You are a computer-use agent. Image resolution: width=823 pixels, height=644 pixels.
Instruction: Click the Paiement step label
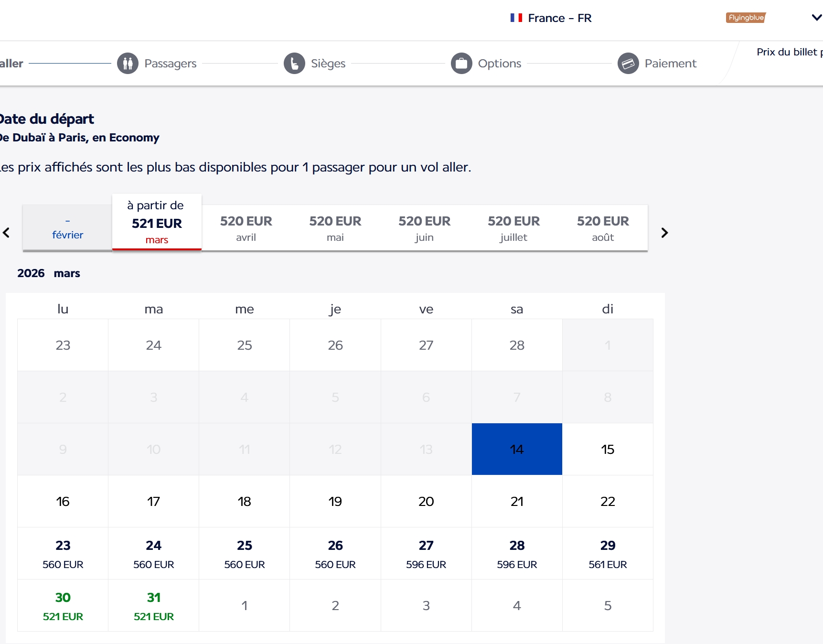(670, 63)
